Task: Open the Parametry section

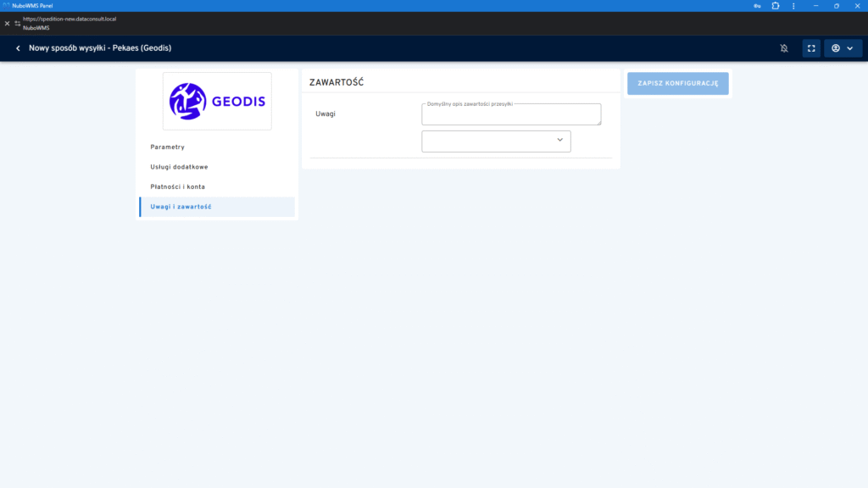Action: point(167,147)
